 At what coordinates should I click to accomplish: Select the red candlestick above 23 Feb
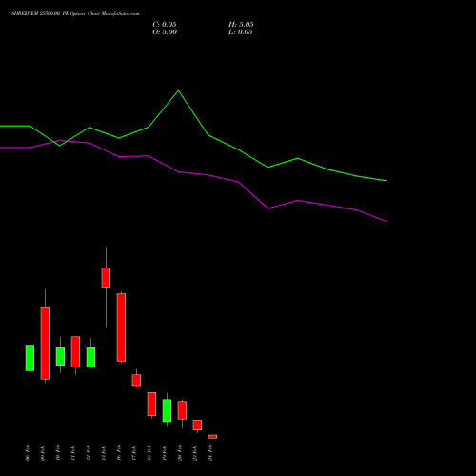(x=197, y=425)
